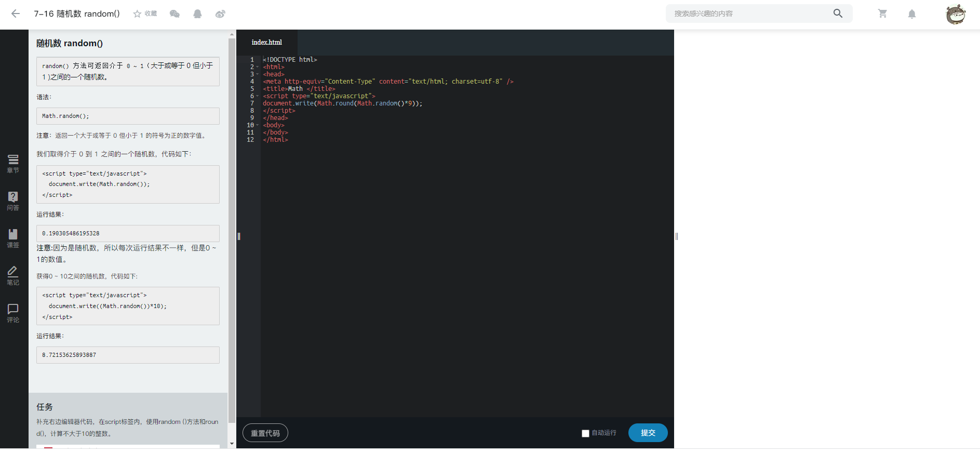Screen dimensions: 980x453
Task: Open the bookmarks (课签) sidebar panel
Action: (13, 238)
